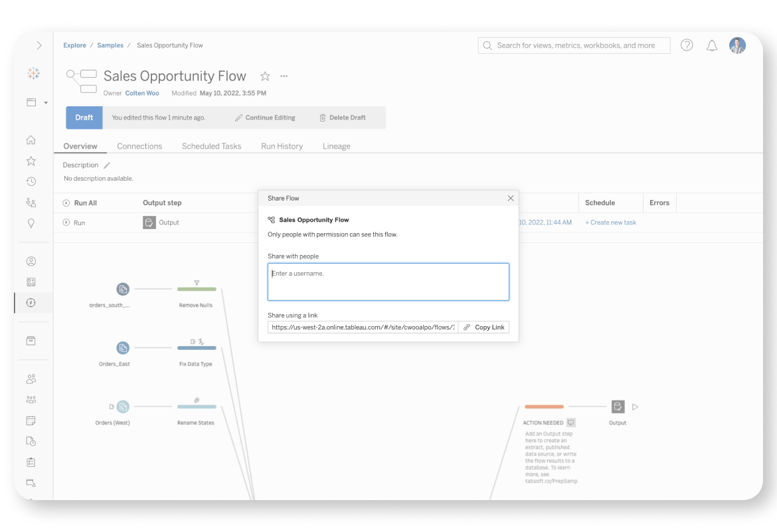Switch to the Scheduled Tasks tab
The height and width of the screenshot is (532, 777).
pyautogui.click(x=212, y=146)
